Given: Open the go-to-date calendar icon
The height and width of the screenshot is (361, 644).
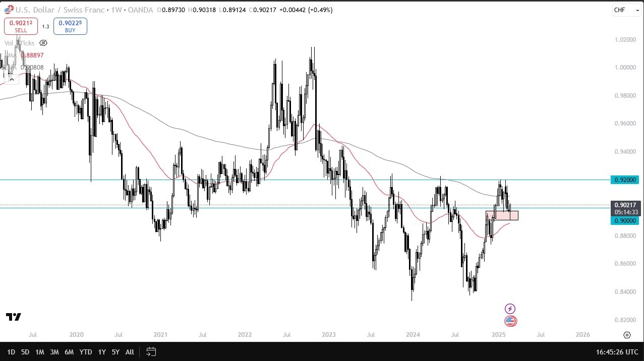Looking at the screenshot, I should tap(150, 351).
